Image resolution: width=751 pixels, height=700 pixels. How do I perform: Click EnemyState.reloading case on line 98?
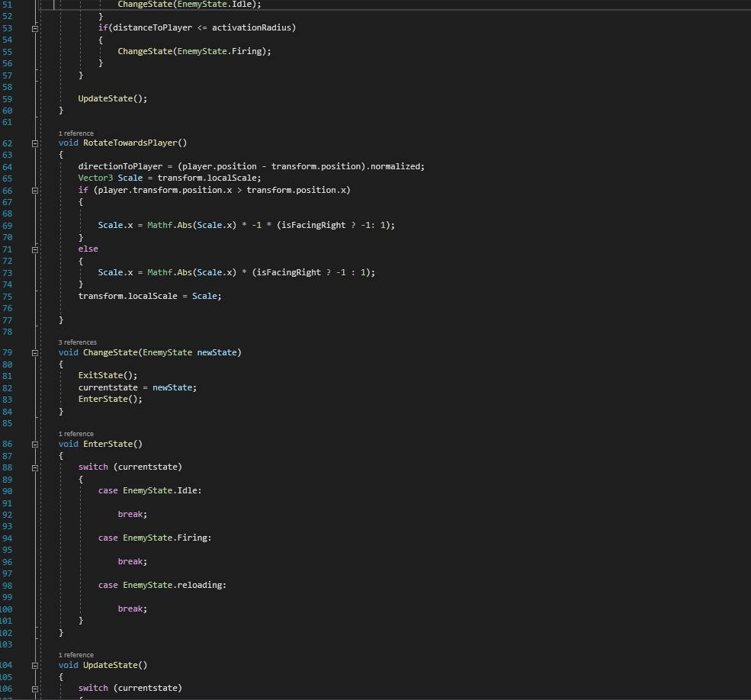tap(174, 585)
